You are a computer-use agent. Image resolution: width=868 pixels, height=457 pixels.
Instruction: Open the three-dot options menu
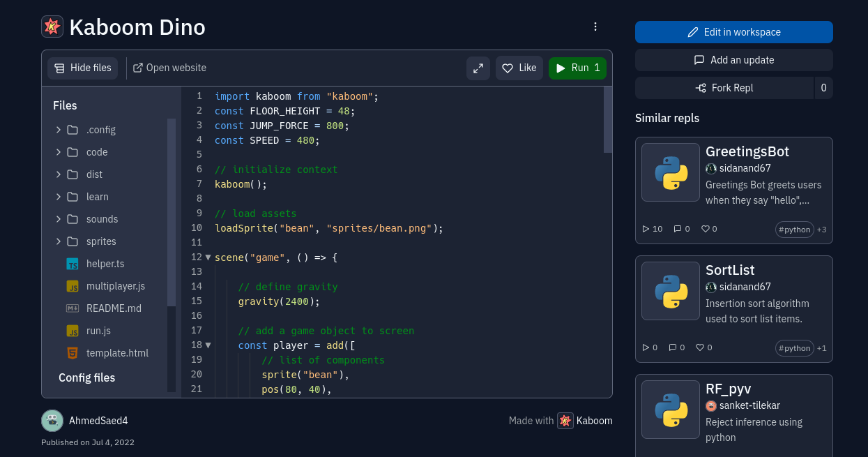(x=595, y=27)
